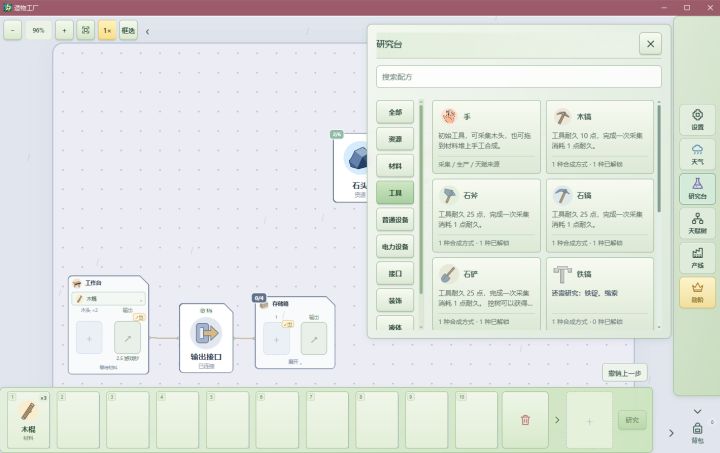Select the 工具 tools category tab
This screenshot has width=720, height=453.
(x=395, y=193)
